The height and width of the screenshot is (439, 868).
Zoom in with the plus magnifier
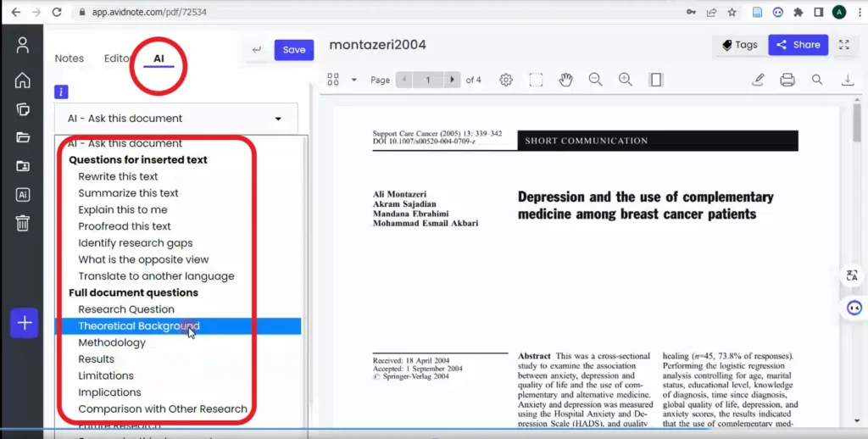(626, 80)
